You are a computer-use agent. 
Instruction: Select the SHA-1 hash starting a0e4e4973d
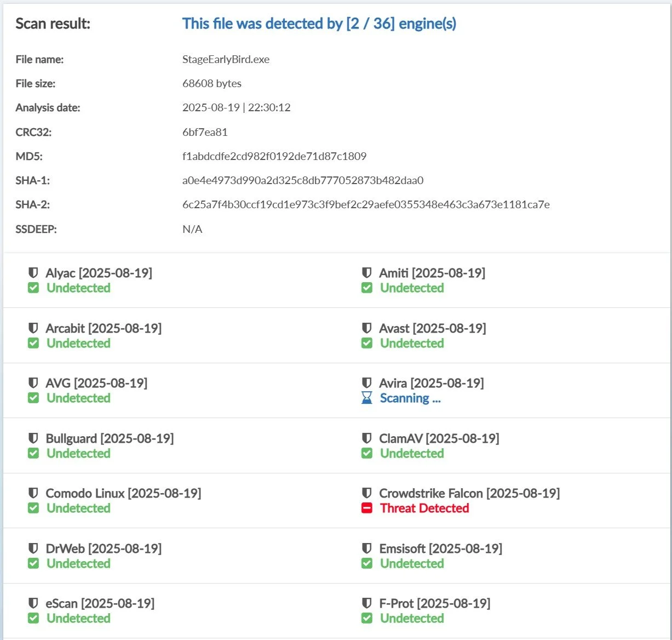(x=303, y=180)
